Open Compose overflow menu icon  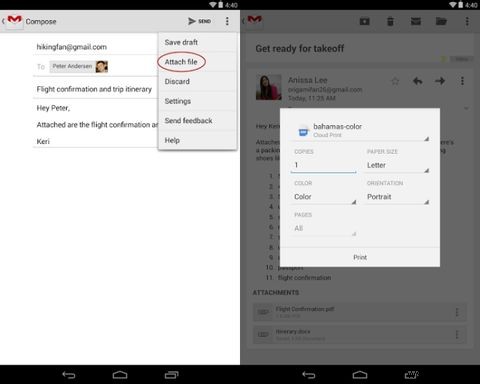coord(227,21)
